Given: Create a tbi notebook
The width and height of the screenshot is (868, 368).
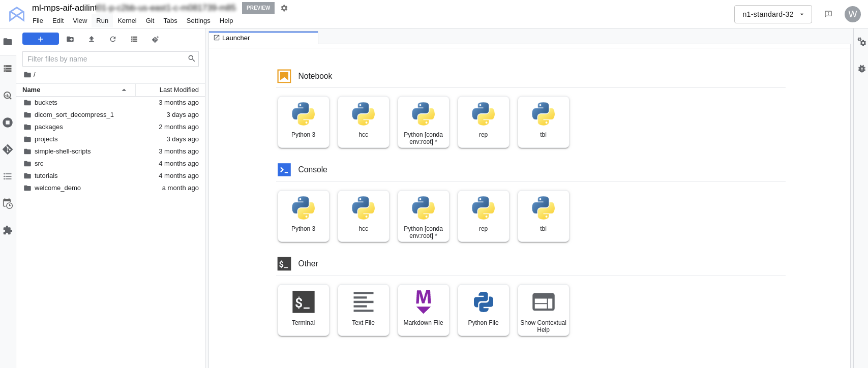Looking at the screenshot, I should pos(543,122).
